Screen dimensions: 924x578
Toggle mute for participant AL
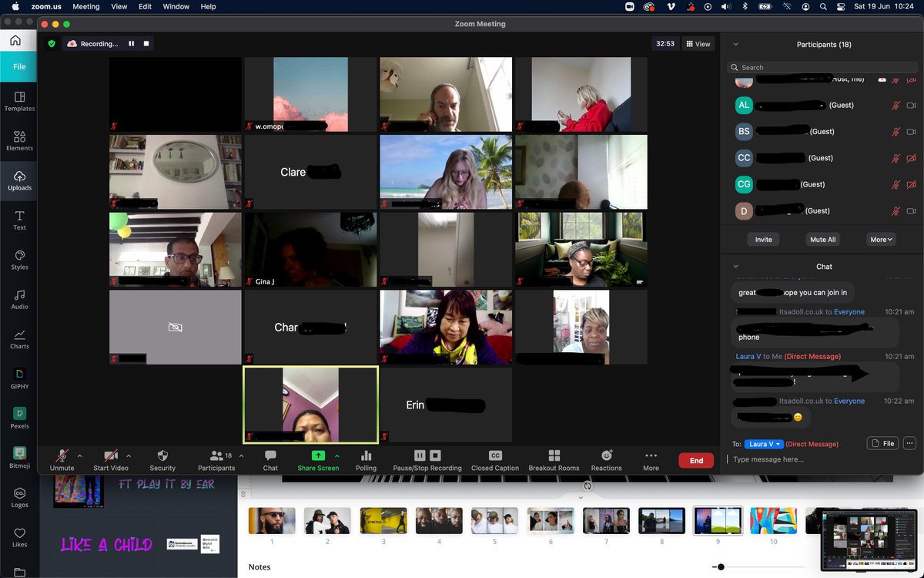(896, 106)
